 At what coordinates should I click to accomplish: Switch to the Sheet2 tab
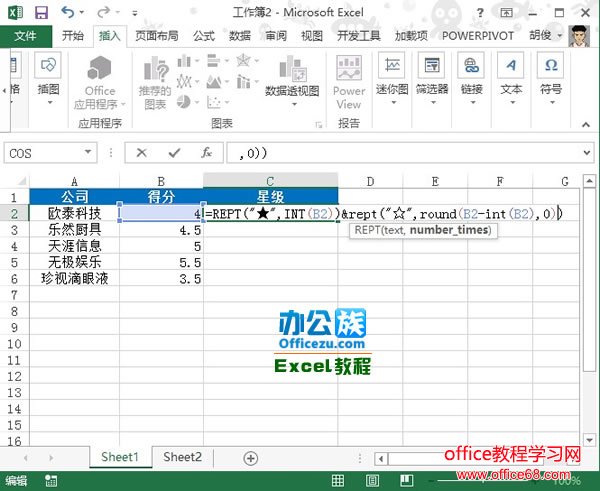point(182,457)
